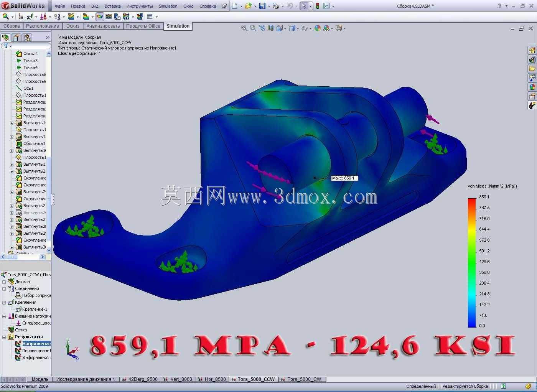Open the SolidWorks Resources home icon
This screenshot has width=537, height=392.
point(532,50)
